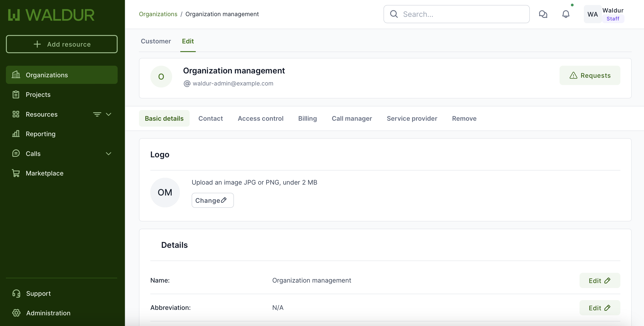The image size is (644, 326).
Task: Open the notifications bell icon
Action: tap(566, 14)
